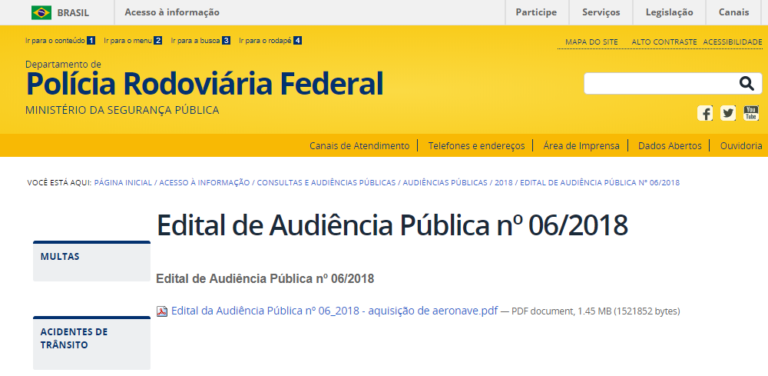
Task: Download the Edital aquisição de aeronave PDF
Action: tap(334, 311)
